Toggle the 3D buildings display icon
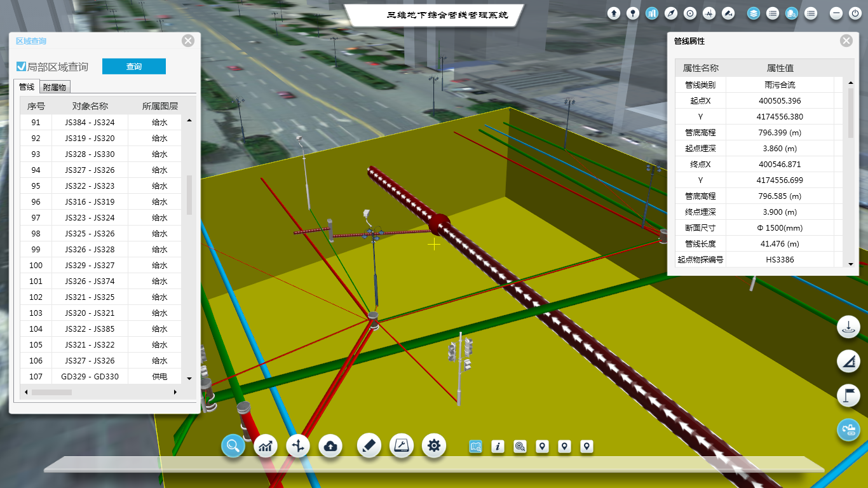This screenshot has height=488, width=868. click(x=652, y=13)
